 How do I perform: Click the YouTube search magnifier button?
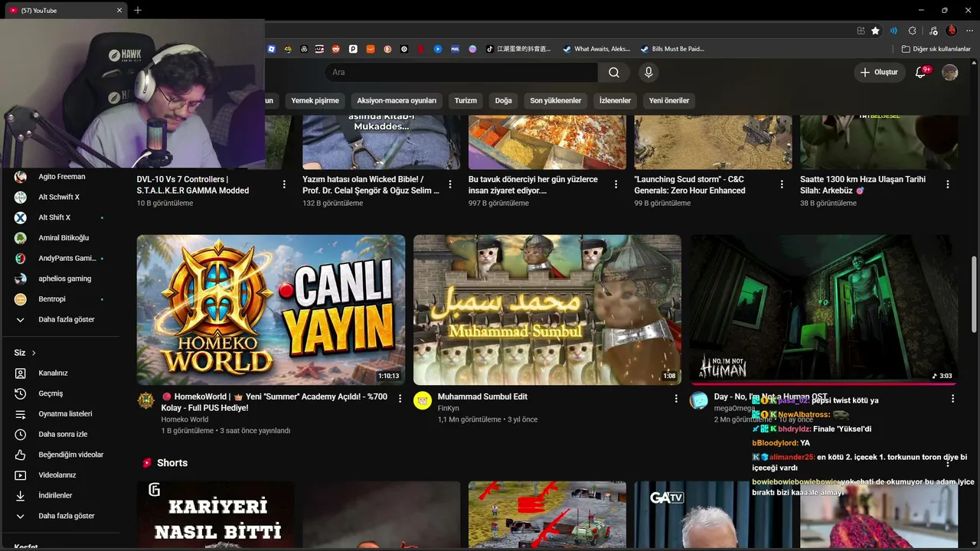point(614,73)
